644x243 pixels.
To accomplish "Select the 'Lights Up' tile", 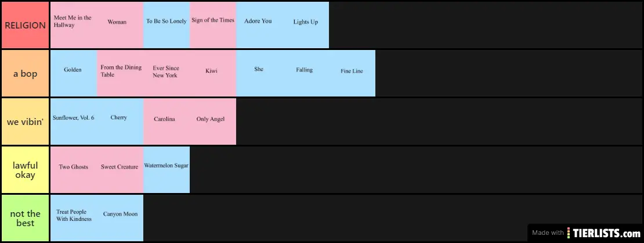I will coord(306,25).
